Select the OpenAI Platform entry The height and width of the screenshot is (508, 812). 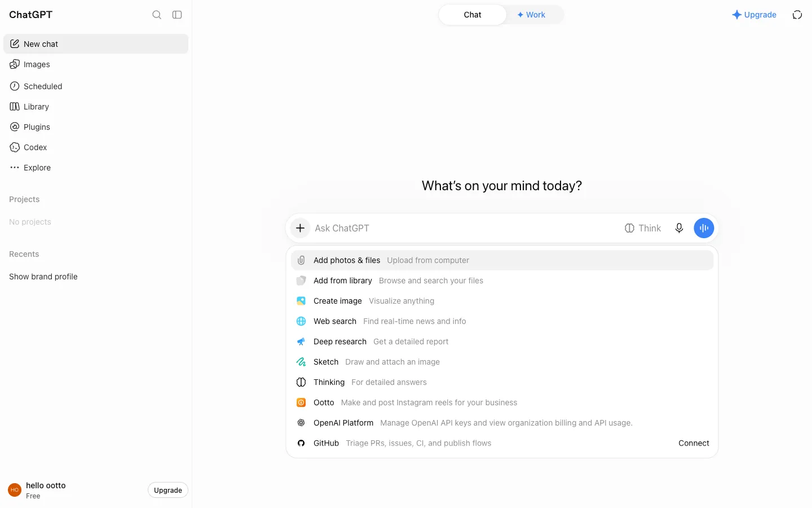point(502,423)
